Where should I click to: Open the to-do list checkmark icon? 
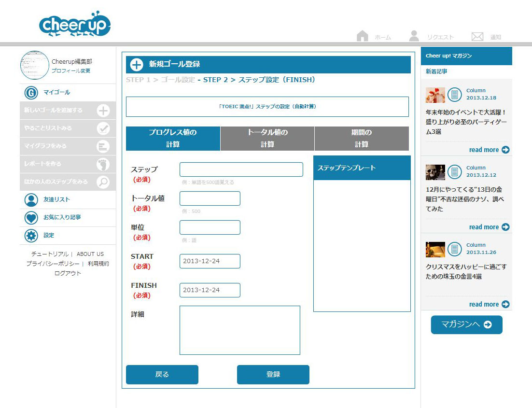[103, 128]
